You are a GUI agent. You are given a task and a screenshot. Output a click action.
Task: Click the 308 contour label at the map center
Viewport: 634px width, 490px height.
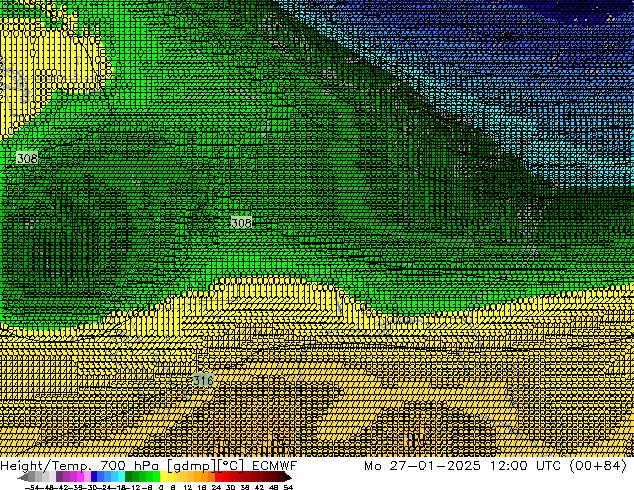click(x=241, y=222)
